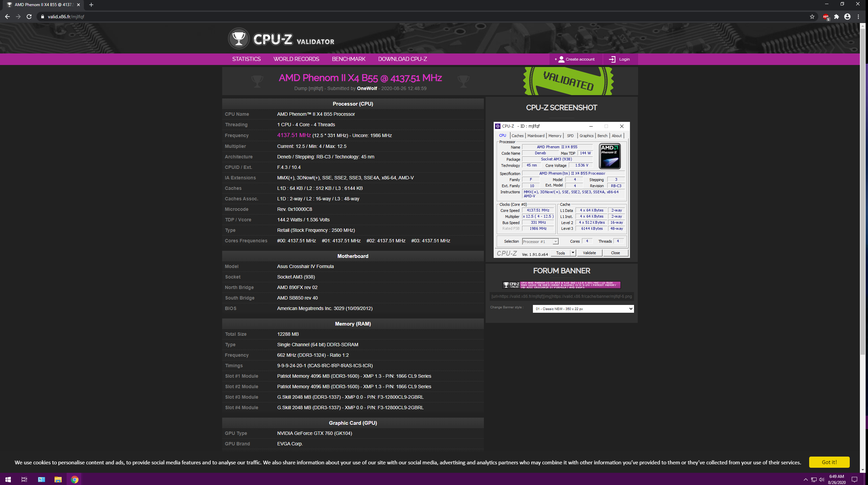Open the Change Banner style dropdown
Viewport: 868px width, 485px height.
583,309
